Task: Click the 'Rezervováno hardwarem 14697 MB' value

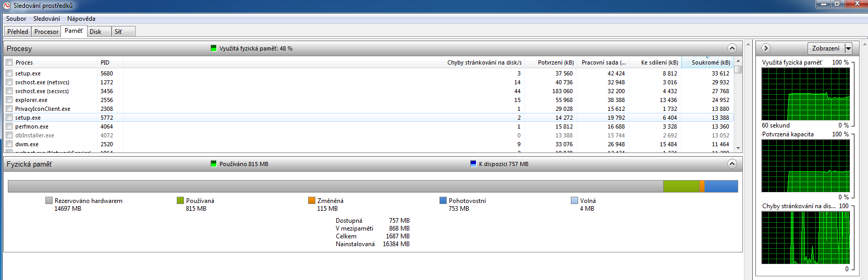Action: point(68,209)
